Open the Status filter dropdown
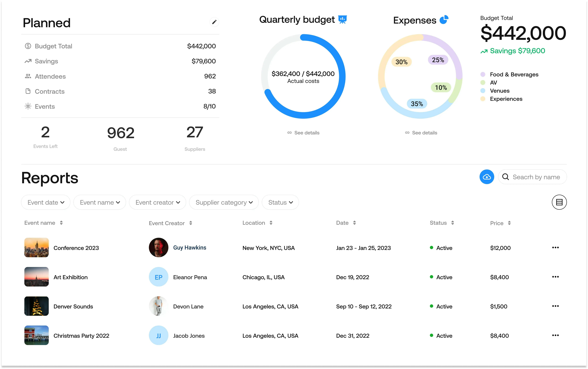 (x=280, y=202)
